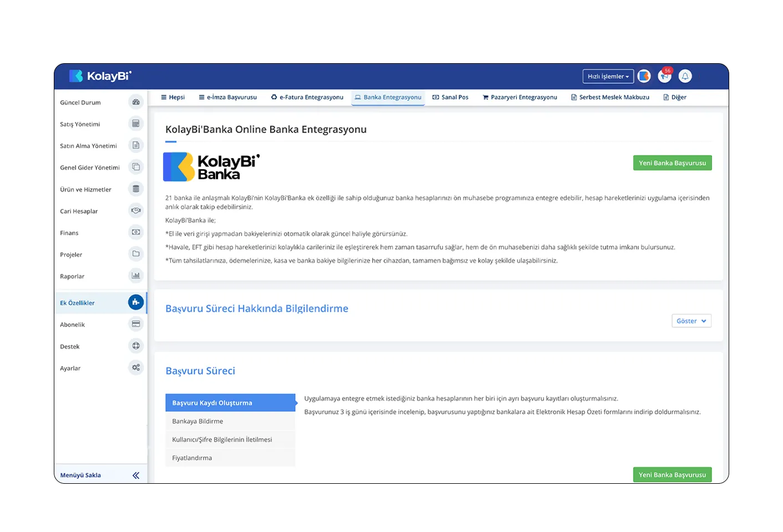Open Ayarlar gears icon
This screenshot has height=532, width=783.
click(x=136, y=367)
